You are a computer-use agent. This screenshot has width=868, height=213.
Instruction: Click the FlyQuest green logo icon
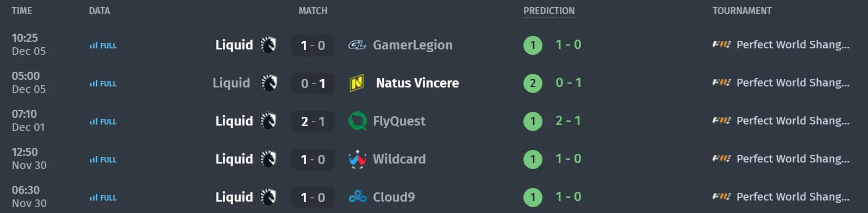(357, 121)
